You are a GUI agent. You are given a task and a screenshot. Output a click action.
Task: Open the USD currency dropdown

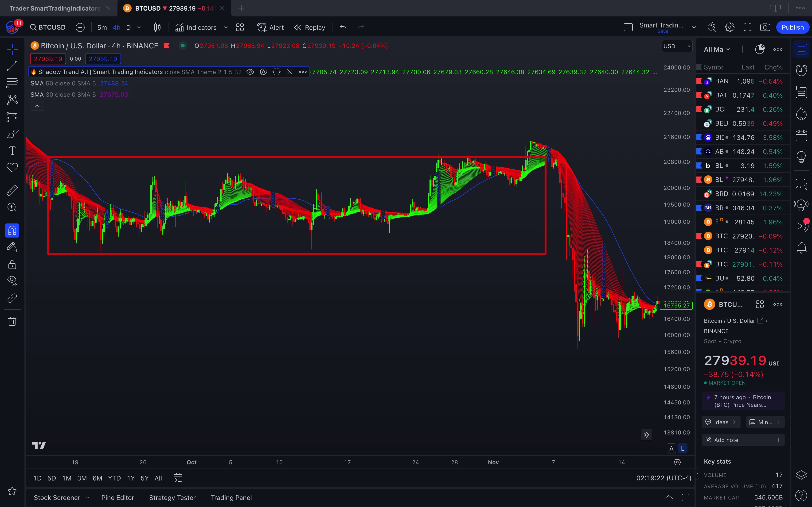tap(676, 46)
